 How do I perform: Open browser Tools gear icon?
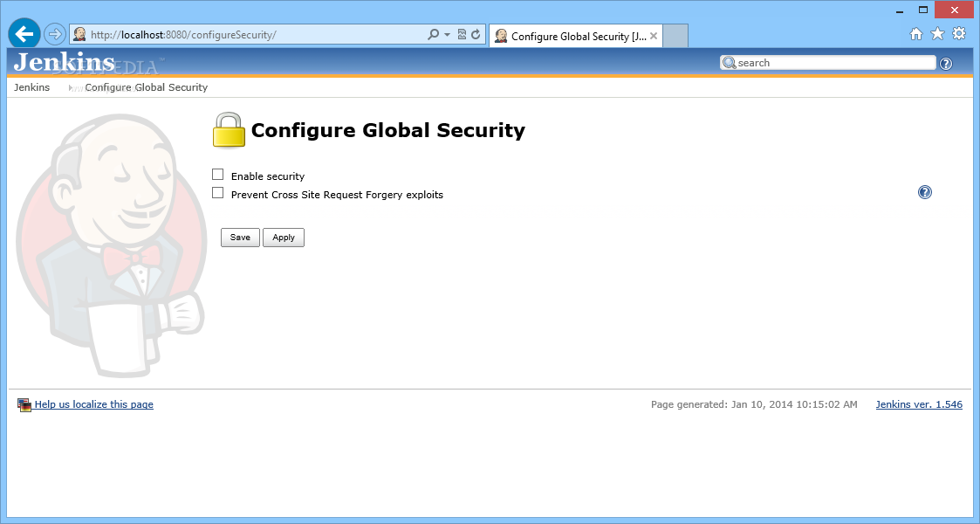tap(959, 34)
